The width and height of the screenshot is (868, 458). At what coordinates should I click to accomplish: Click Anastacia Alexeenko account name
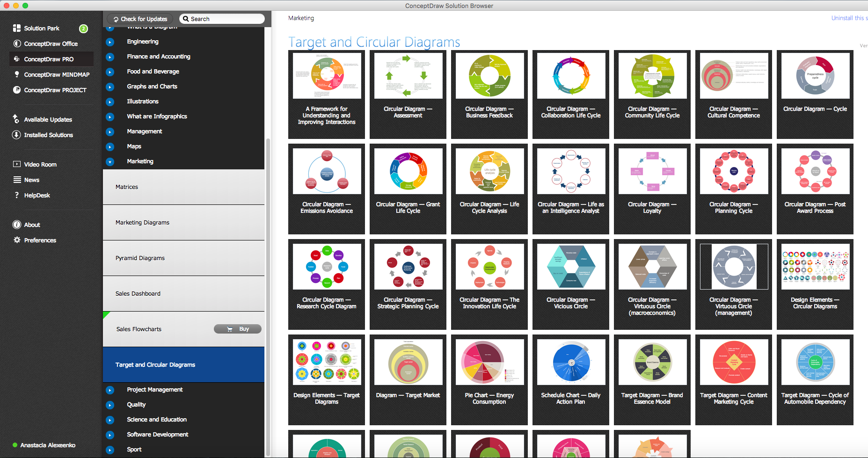point(48,445)
